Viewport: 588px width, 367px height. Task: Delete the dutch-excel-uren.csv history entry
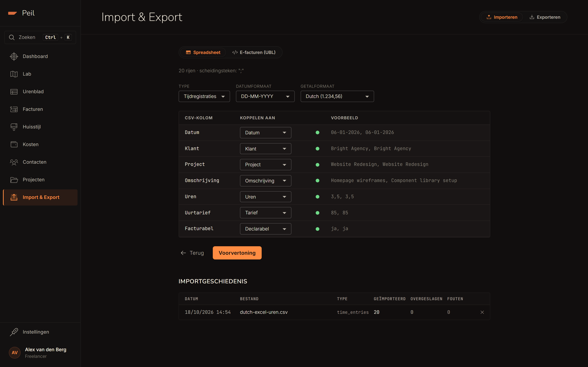click(x=482, y=312)
